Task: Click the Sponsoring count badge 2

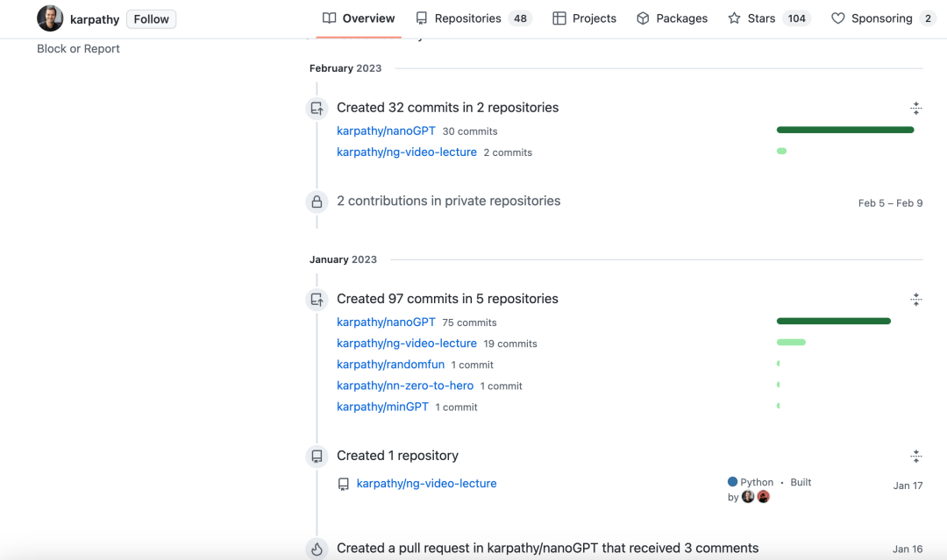Action: click(928, 18)
